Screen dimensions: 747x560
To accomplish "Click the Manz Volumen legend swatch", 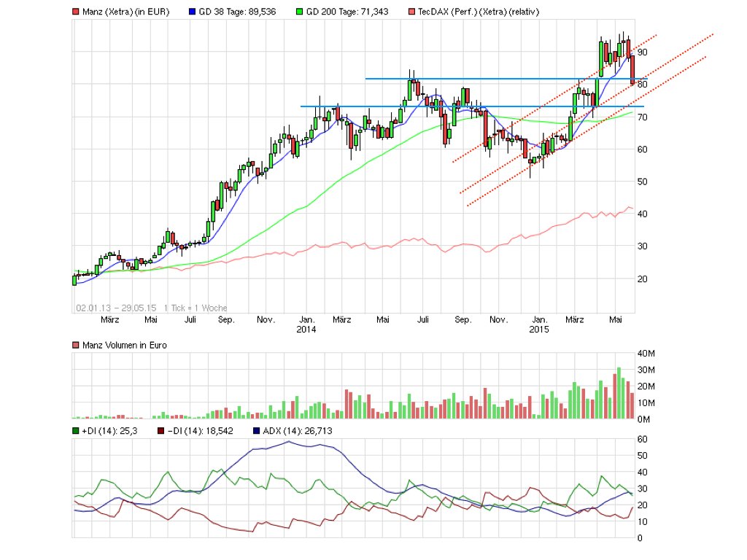I will pos(75,345).
